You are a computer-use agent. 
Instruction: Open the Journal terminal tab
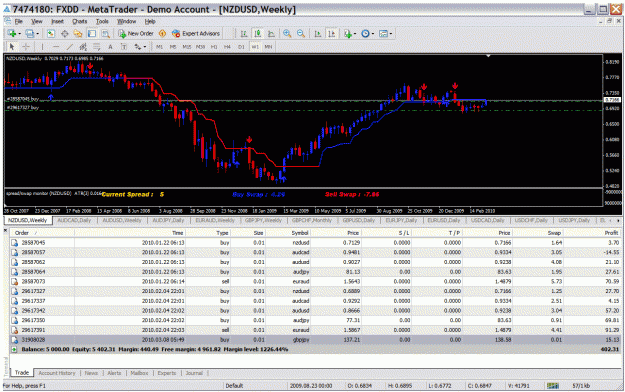point(194,373)
